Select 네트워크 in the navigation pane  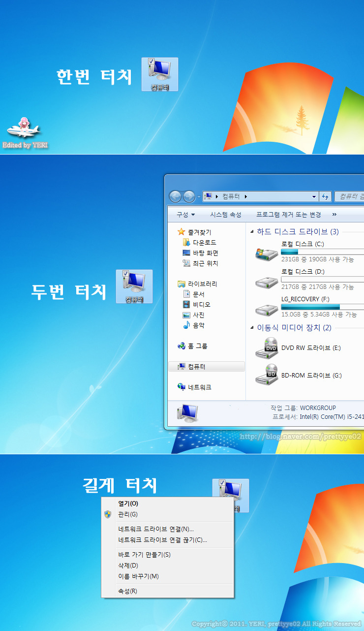[x=194, y=387]
